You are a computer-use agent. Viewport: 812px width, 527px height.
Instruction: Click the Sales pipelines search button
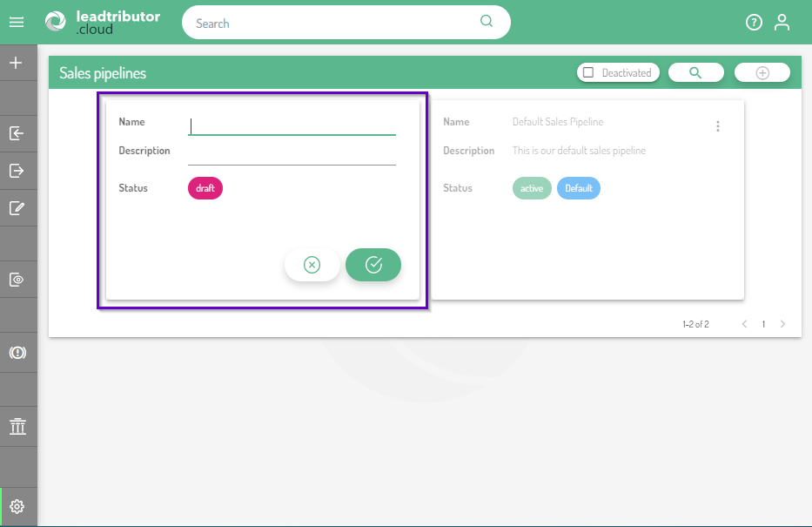point(695,73)
